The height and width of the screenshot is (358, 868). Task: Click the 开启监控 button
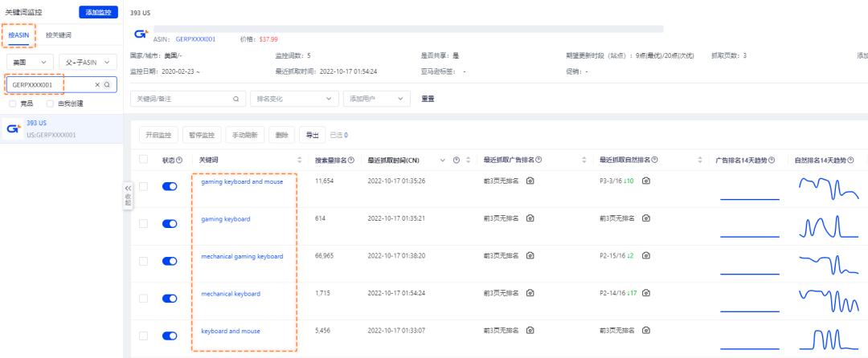click(159, 135)
